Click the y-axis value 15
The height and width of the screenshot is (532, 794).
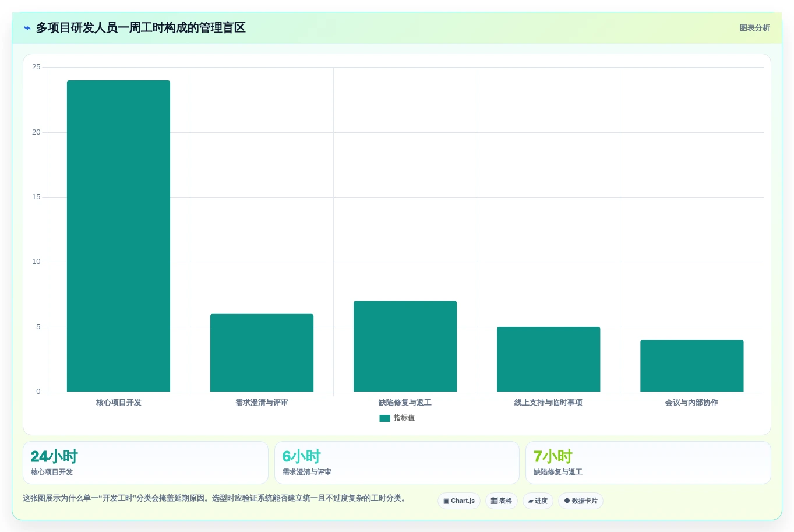coord(36,197)
